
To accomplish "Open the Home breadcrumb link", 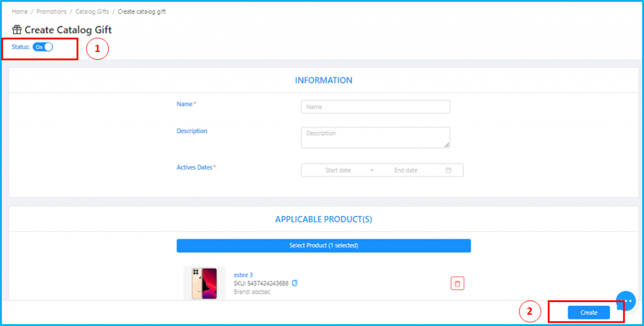I will (19, 11).
